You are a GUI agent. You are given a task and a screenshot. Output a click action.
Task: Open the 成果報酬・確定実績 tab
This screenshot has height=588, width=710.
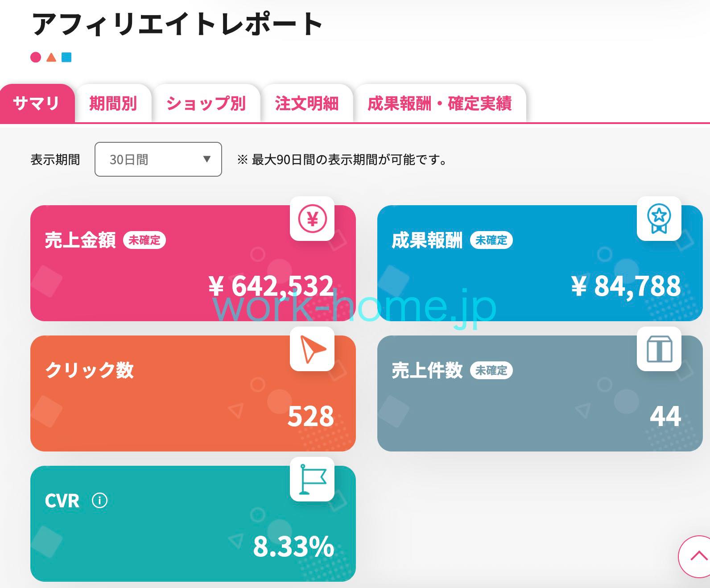pos(439,104)
